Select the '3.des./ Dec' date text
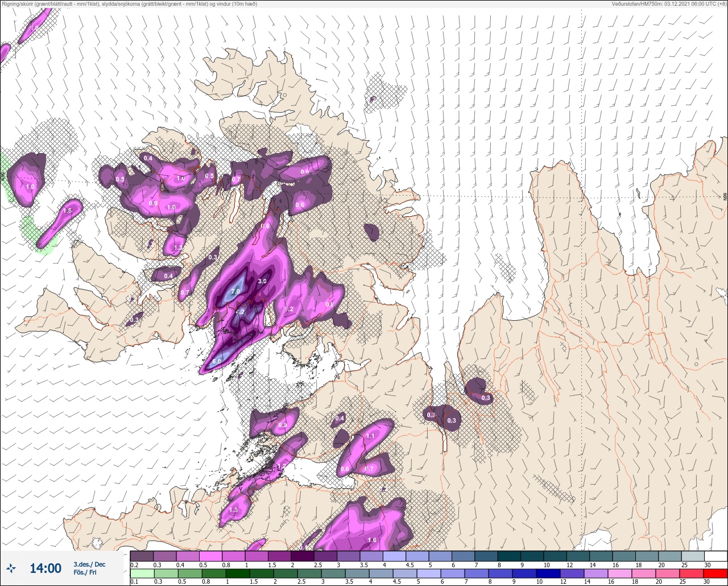 (x=89, y=564)
